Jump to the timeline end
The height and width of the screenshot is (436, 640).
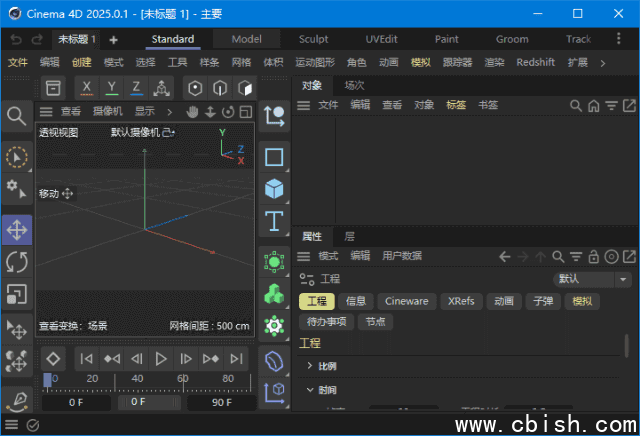236,358
